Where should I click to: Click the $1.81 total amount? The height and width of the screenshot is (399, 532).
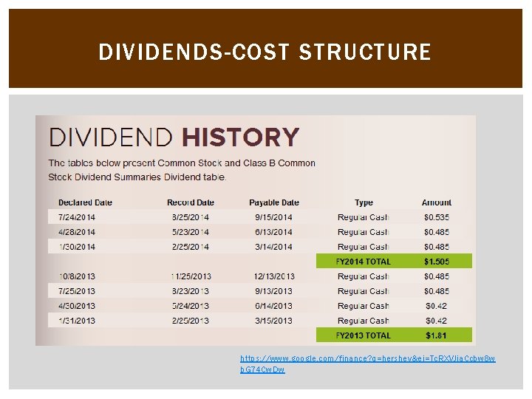(x=436, y=335)
